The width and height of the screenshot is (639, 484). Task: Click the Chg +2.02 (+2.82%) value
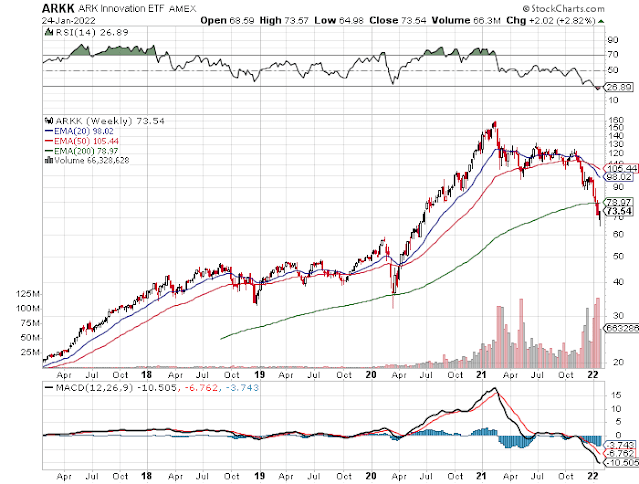[x=551, y=20]
